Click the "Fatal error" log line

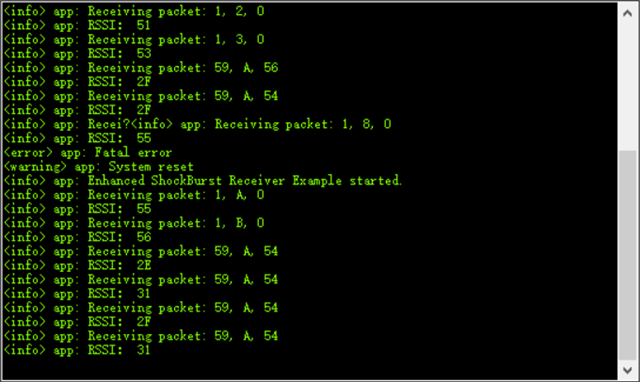[88, 153]
